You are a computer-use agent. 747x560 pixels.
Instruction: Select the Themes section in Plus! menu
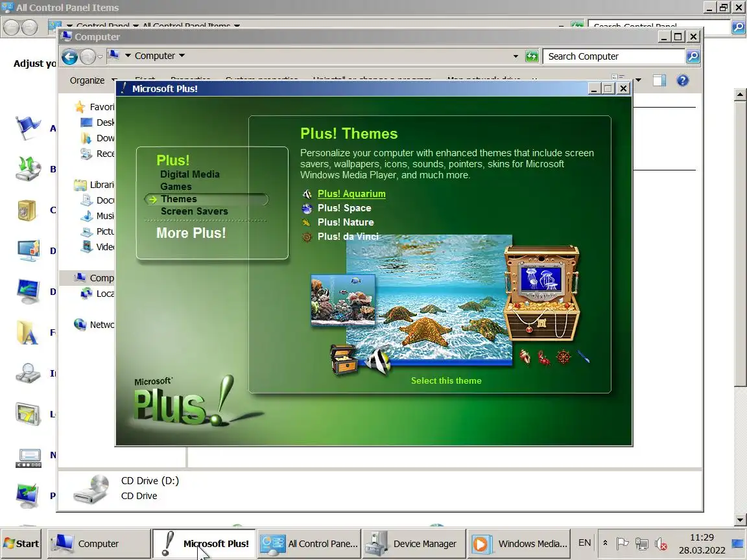coord(179,199)
